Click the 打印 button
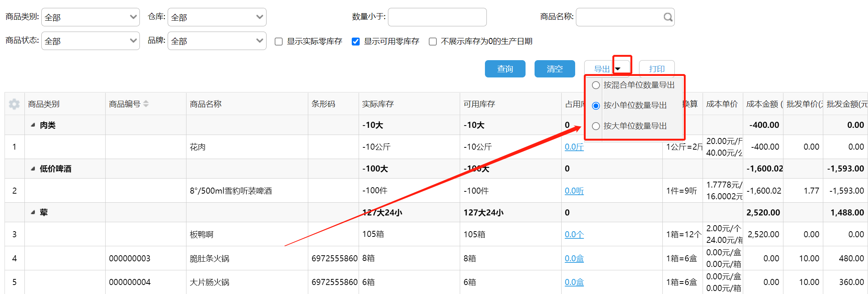Screen dimensions: 868x294 pyautogui.click(x=657, y=69)
